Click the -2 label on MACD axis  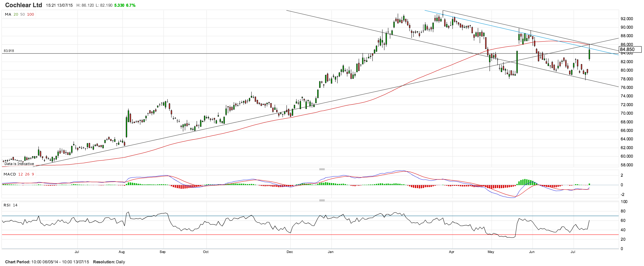tap(622, 195)
